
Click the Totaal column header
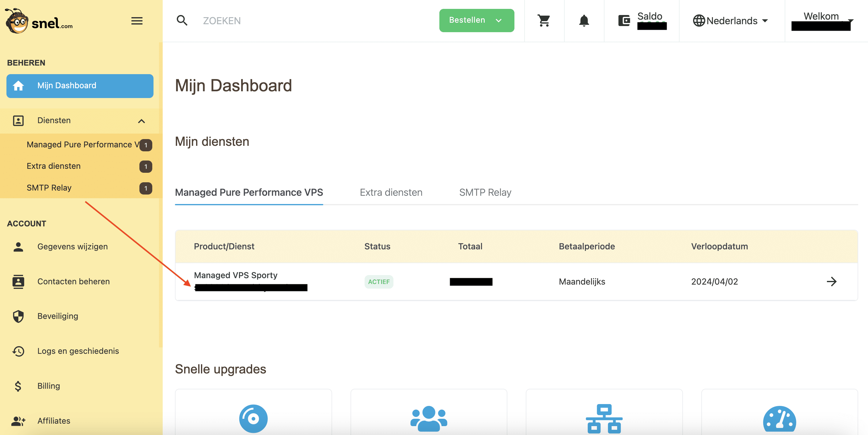click(470, 246)
